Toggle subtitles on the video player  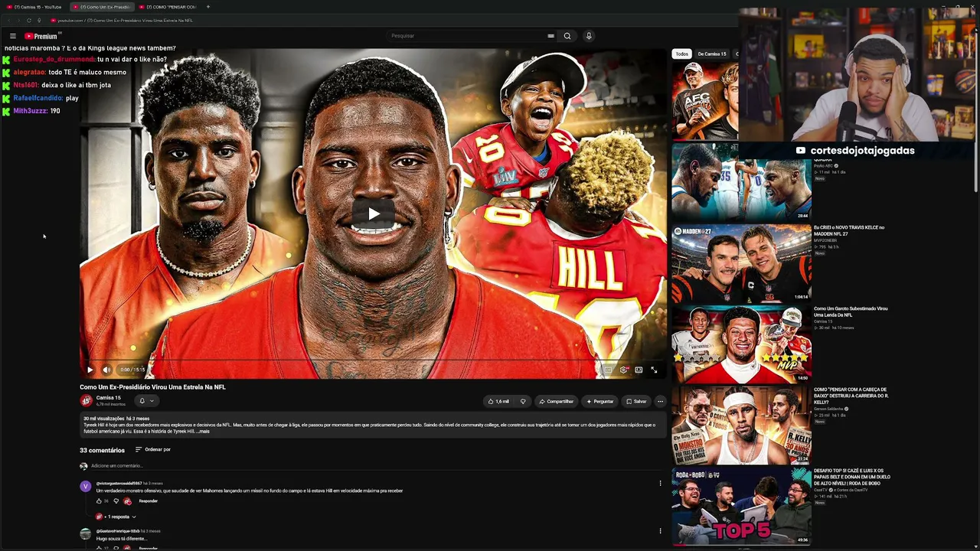(609, 370)
